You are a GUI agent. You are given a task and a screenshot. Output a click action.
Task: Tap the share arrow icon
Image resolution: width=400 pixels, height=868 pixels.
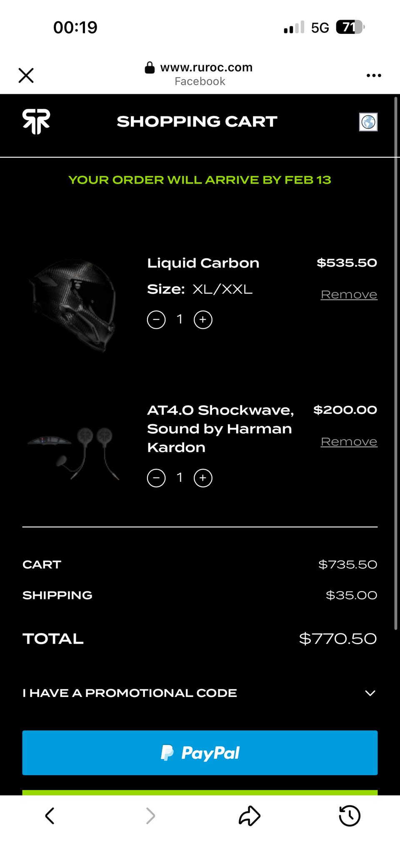click(249, 816)
